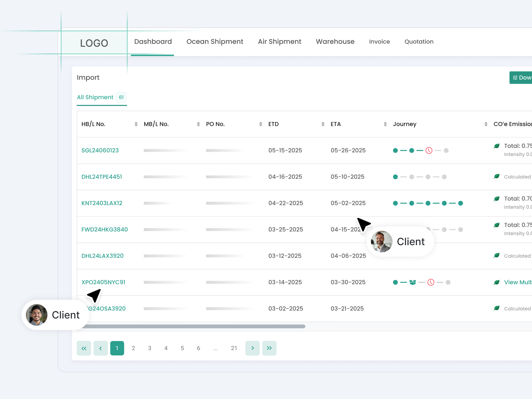
Task: Jump to first page with double-left chevron
Action: 84,348
